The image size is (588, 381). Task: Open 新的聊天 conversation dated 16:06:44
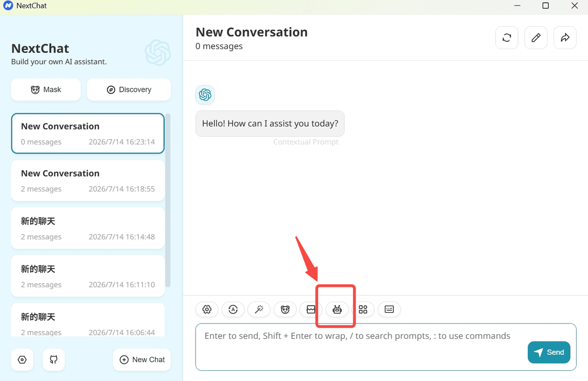point(88,320)
